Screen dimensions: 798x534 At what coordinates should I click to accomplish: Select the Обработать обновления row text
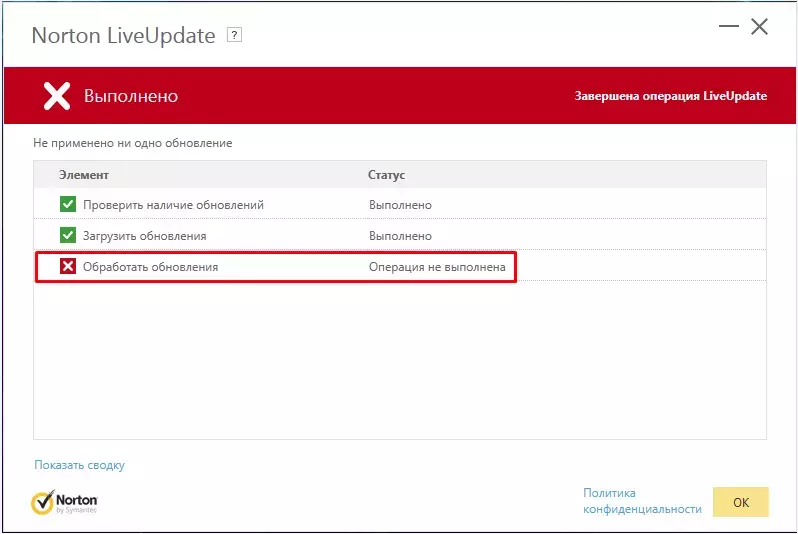(150, 267)
